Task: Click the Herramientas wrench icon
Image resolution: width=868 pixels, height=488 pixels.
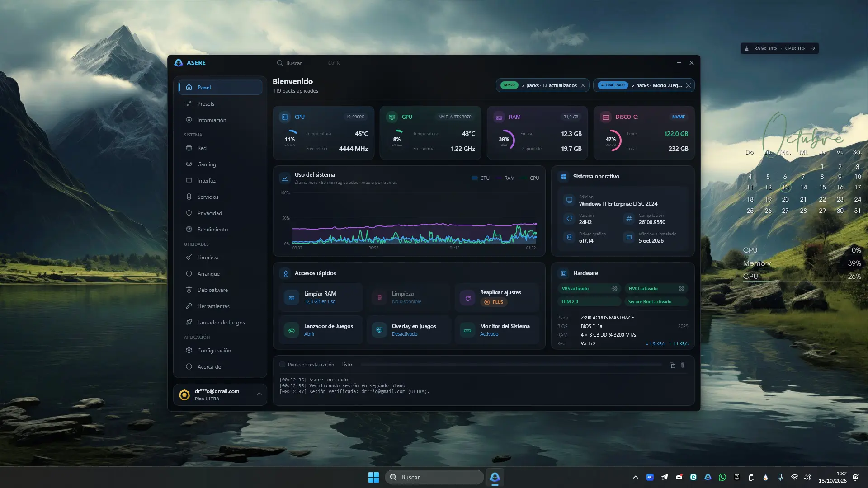Action: tap(189, 306)
